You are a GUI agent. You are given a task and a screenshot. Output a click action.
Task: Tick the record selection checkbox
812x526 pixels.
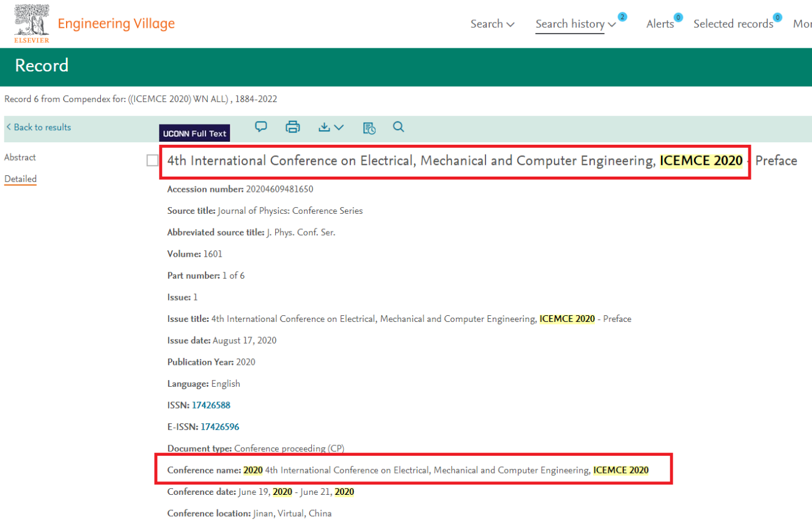pos(152,161)
